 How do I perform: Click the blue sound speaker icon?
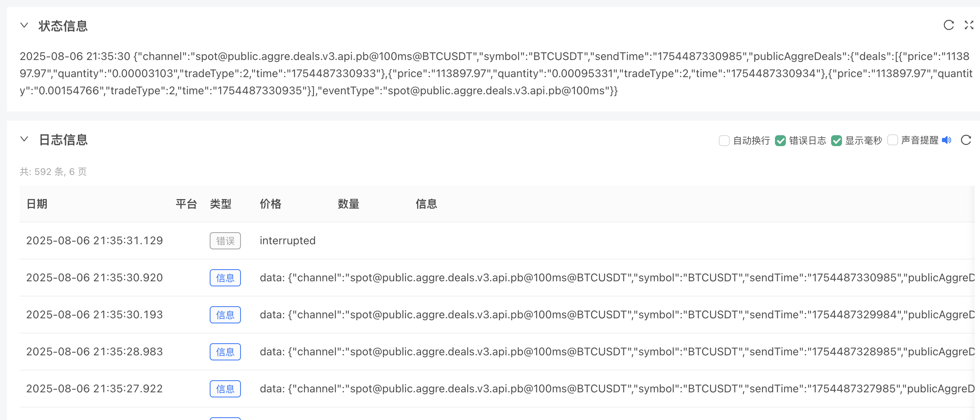(946, 140)
